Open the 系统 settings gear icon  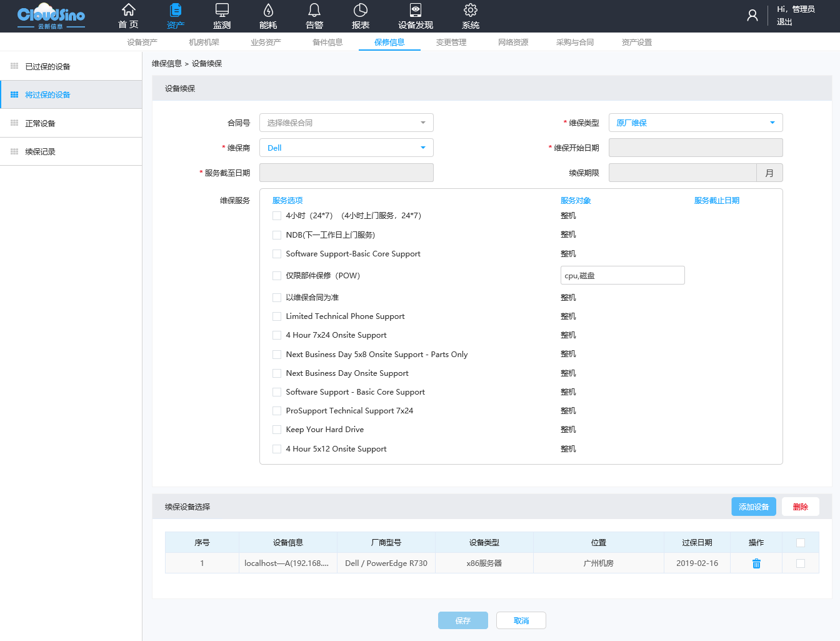pyautogui.click(x=471, y=11)
